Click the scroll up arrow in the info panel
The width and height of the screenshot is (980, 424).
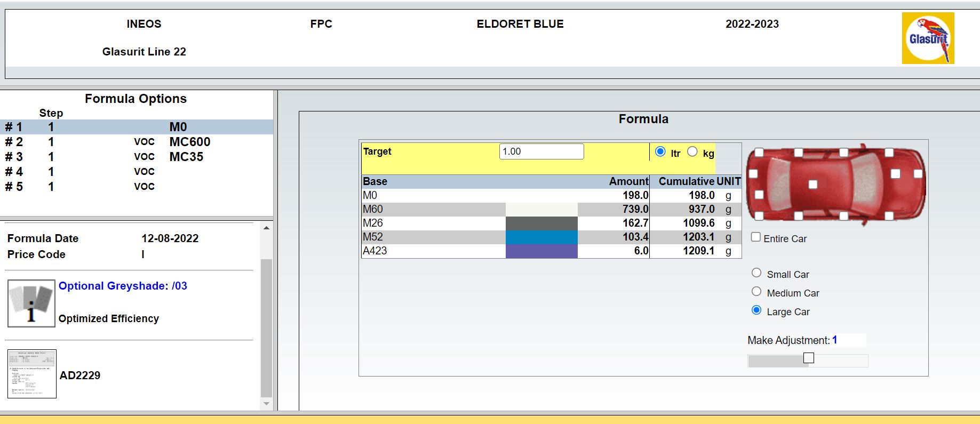coord(266,228)
